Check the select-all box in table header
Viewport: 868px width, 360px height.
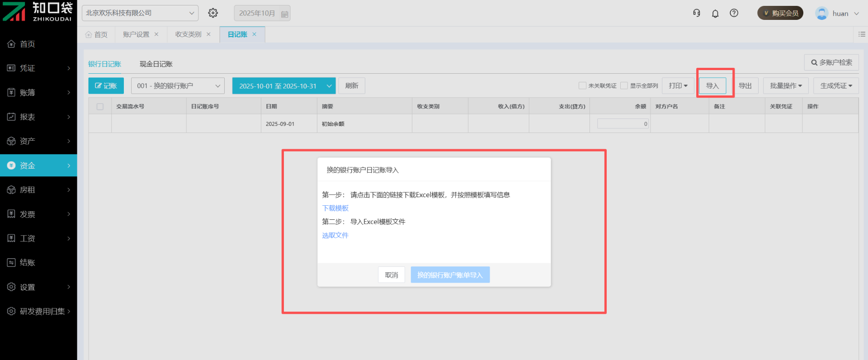click(x=100, y=107)
